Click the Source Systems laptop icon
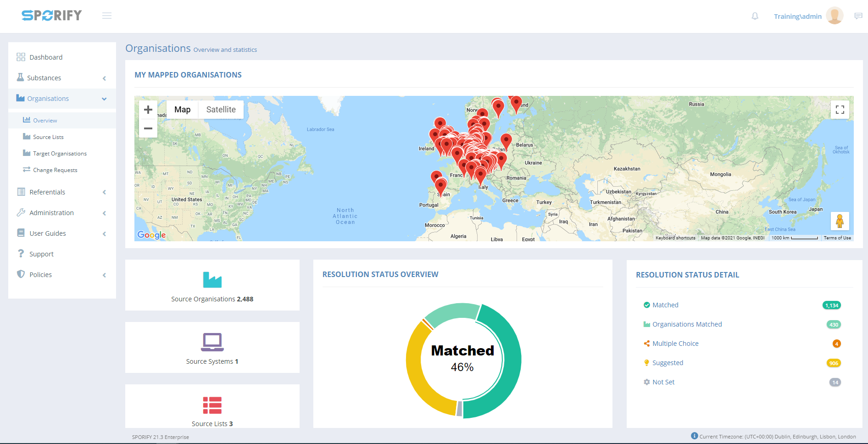868x444 pixels. click(x=212, y=342)
